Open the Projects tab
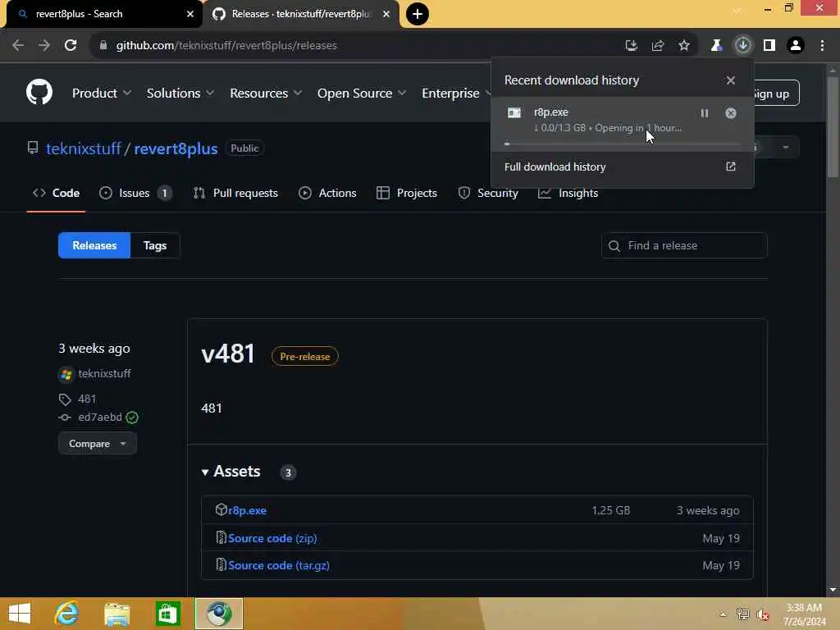Image resolution: width=840 pixels, height=630 pixels. pos(407,193)
